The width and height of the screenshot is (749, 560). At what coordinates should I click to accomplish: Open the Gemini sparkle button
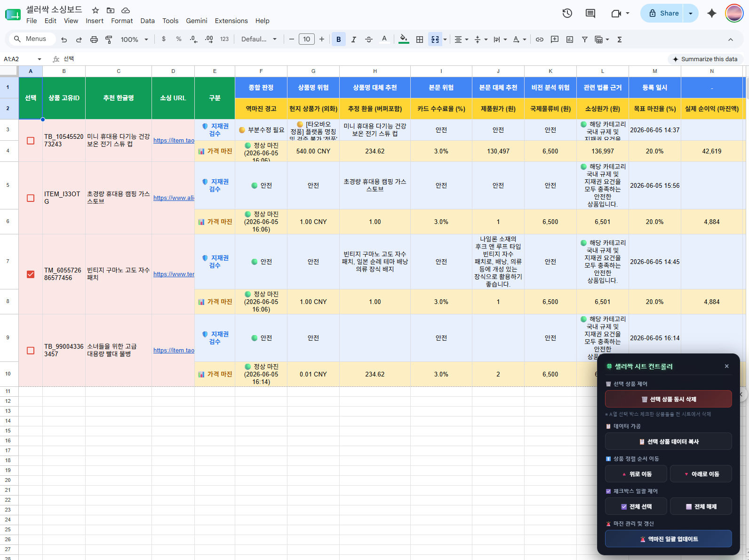(712, 13)
